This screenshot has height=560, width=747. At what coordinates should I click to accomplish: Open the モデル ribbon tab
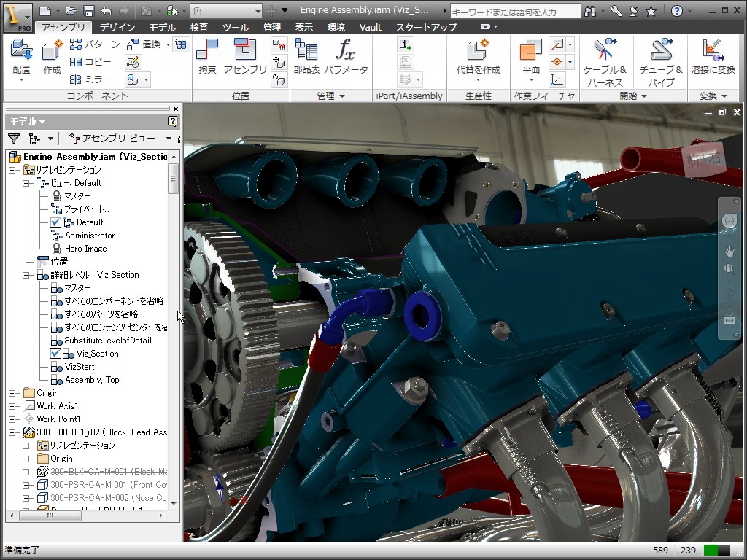coord(163,28)
